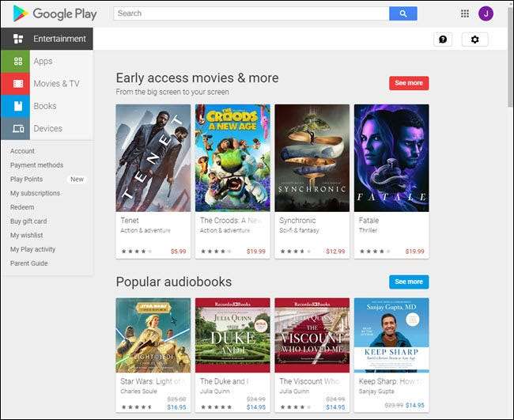Click the Tenet star rating

[137, 252]
